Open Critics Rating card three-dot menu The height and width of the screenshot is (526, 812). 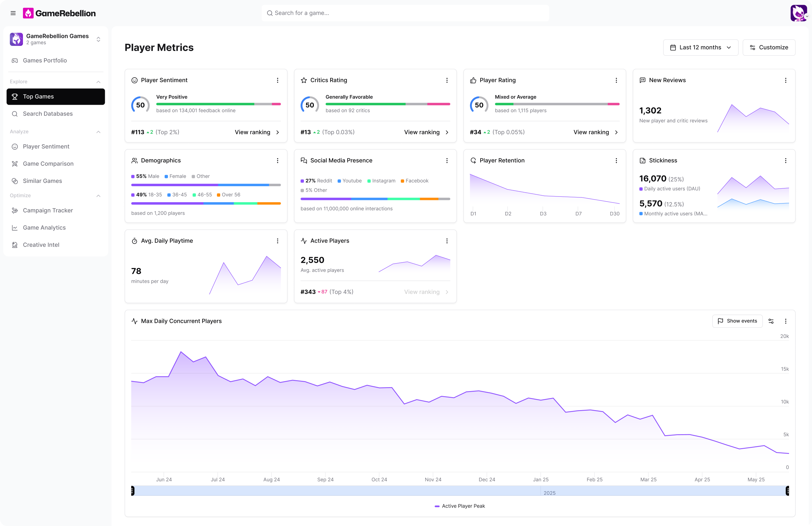(x=446, y=80)
